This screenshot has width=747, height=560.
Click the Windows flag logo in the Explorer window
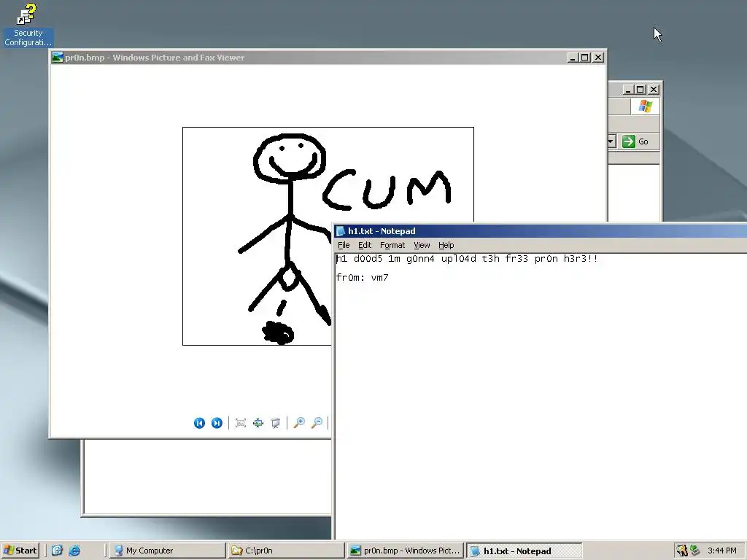click(645, 106)
